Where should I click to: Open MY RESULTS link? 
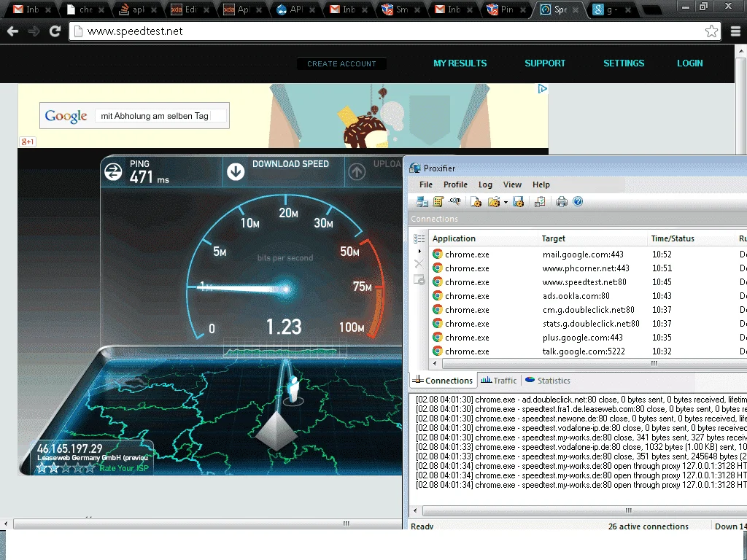(x=460, y=63)
